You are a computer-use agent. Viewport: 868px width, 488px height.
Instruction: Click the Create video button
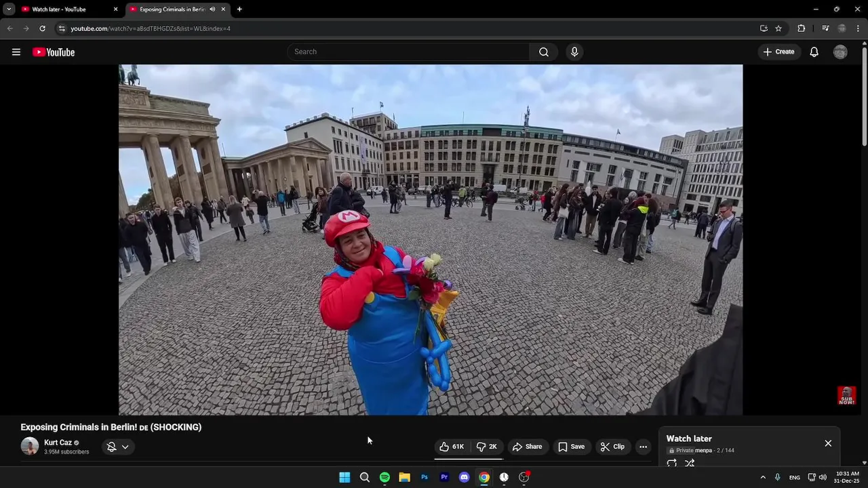(x=778, y=52)
